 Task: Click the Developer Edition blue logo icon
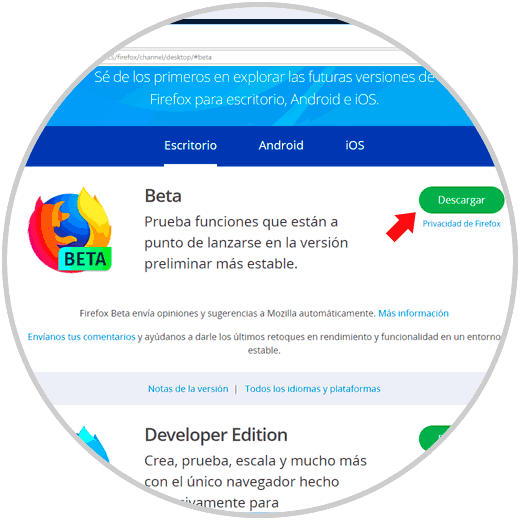click(92, 445)
